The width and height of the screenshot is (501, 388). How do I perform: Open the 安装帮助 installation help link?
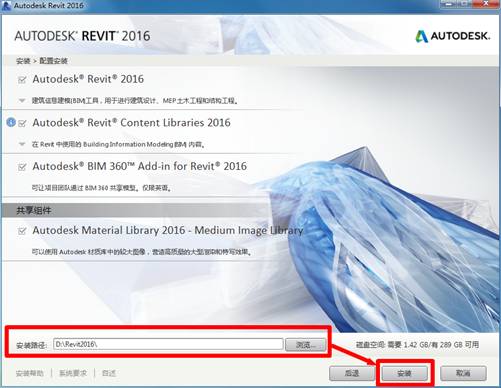[x=30, y=373]
